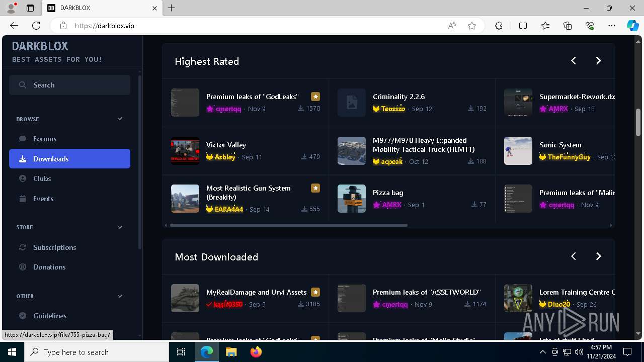The image size is (644, 362).
Task: Open File Explorer from taskbar
Action: [231, 352]
